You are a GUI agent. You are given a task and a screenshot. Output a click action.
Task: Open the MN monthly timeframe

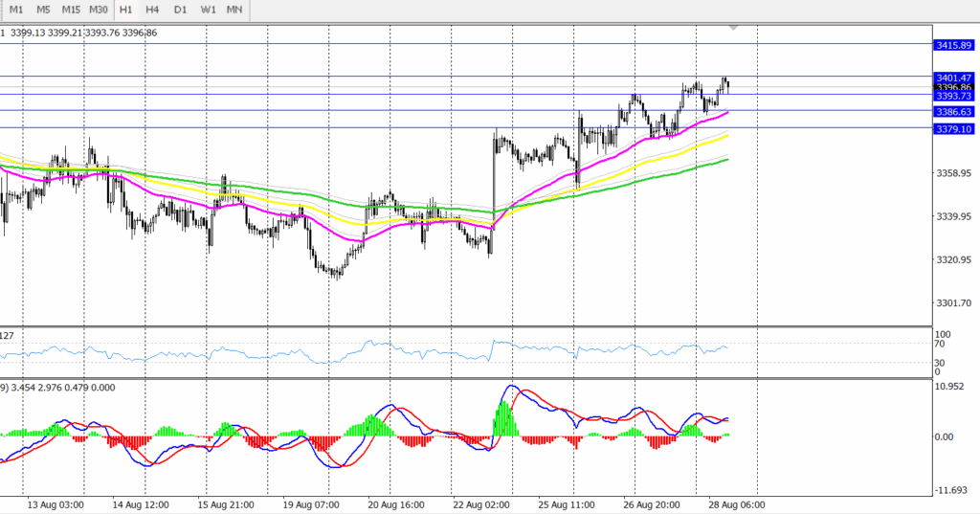(x=234, y=10)
